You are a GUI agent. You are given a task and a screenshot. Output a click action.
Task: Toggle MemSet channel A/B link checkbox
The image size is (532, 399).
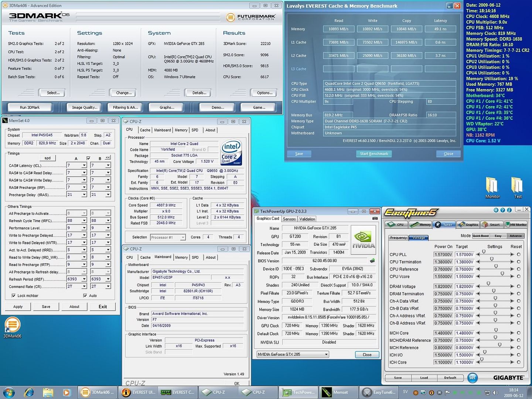88,158
